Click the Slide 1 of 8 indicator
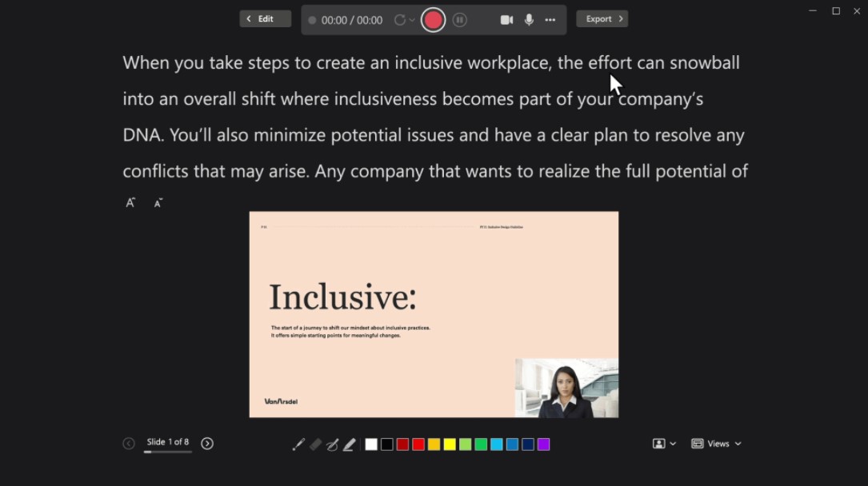 (x=168, y=442)
